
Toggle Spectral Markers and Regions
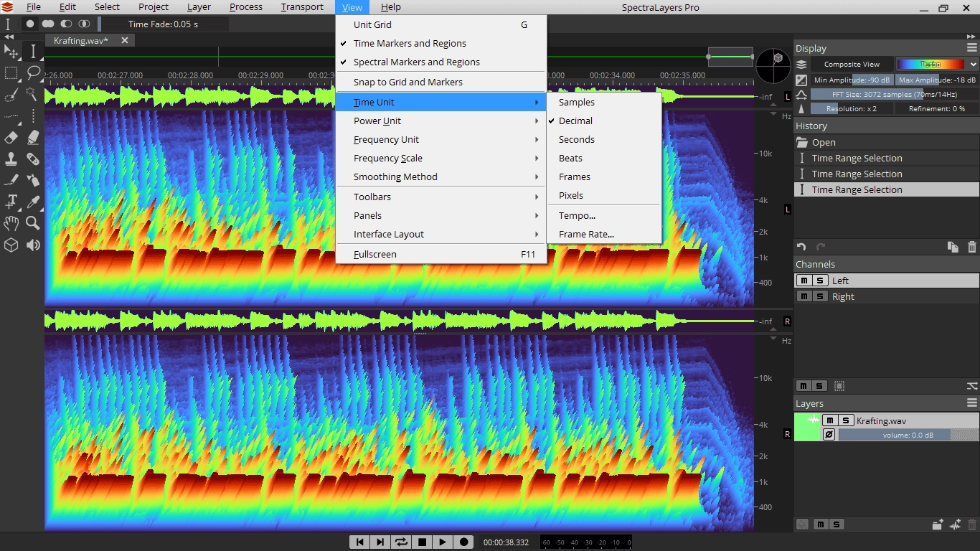(441, 62)
